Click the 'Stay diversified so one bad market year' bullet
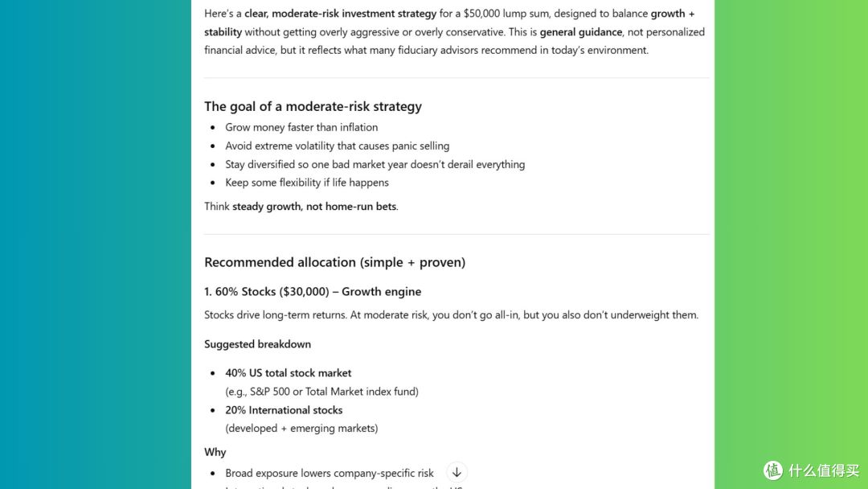 (x=375, y=165)
